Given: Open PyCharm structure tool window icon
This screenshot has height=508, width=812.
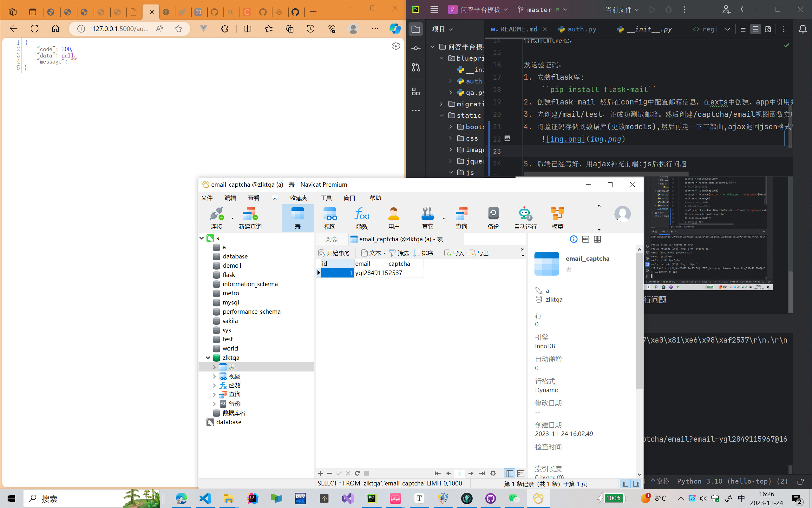Looking at the screenshot, I should 416,91.
